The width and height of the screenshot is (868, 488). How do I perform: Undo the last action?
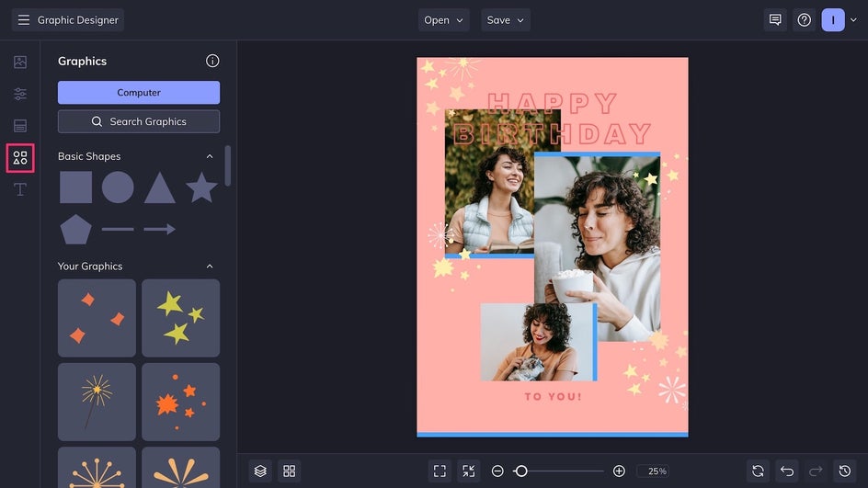tap(787, 471)
